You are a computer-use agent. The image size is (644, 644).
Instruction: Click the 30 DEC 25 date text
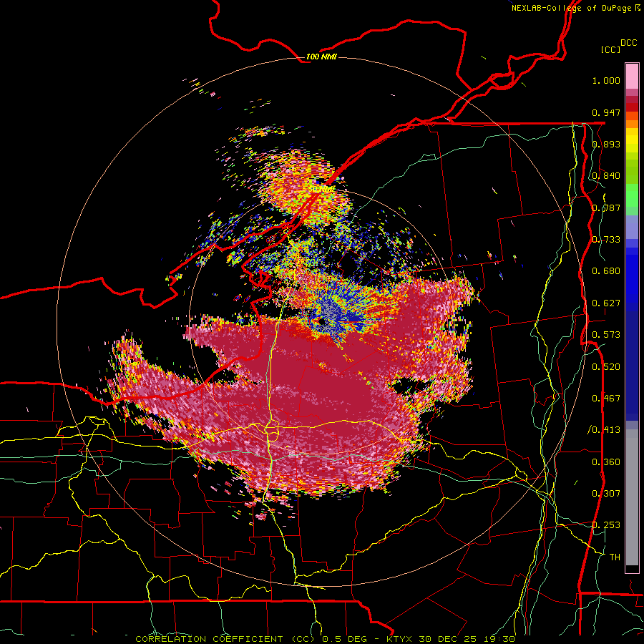point(449,639)
